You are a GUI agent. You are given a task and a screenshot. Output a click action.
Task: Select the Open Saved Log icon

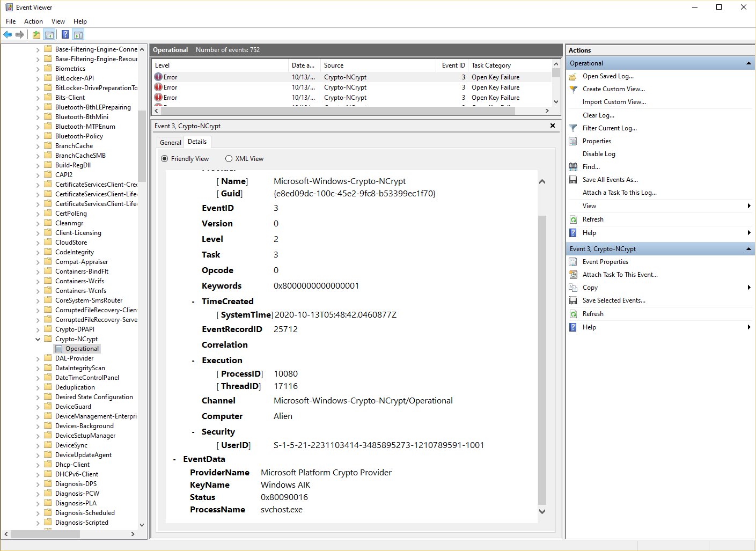tap(572, 76)
